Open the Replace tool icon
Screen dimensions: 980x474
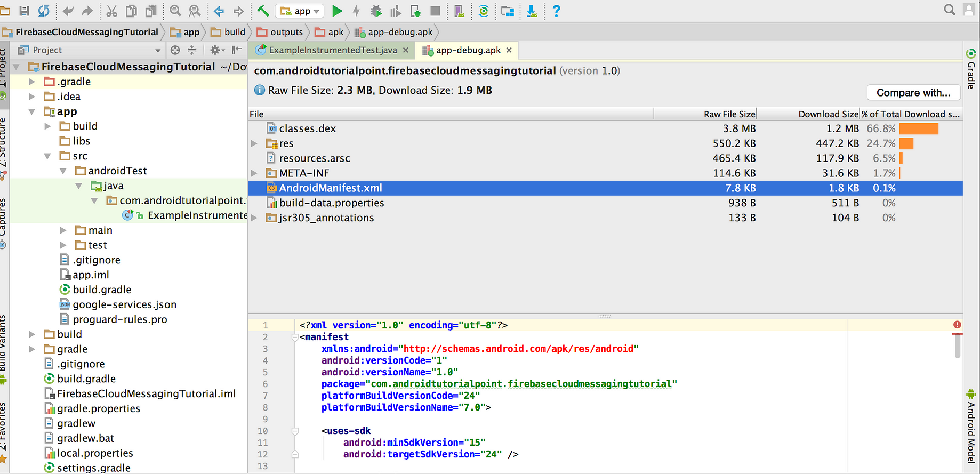point(195,11)
